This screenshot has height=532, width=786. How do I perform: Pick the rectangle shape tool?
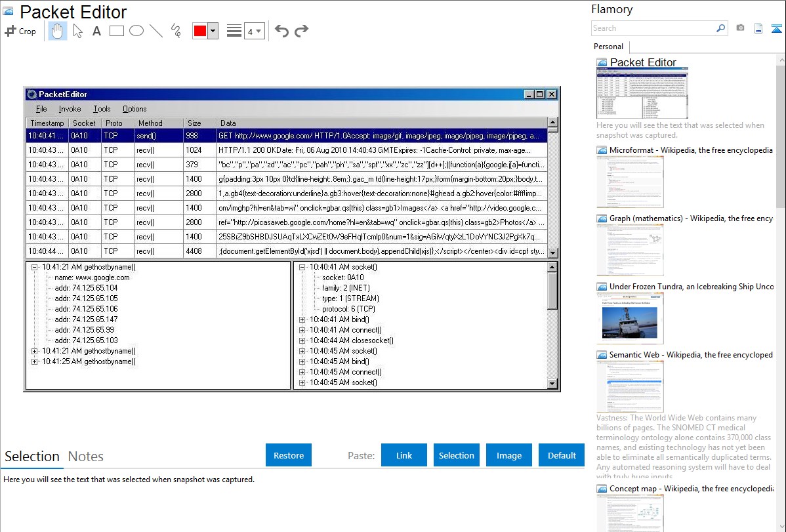click(x=116, y=31)
